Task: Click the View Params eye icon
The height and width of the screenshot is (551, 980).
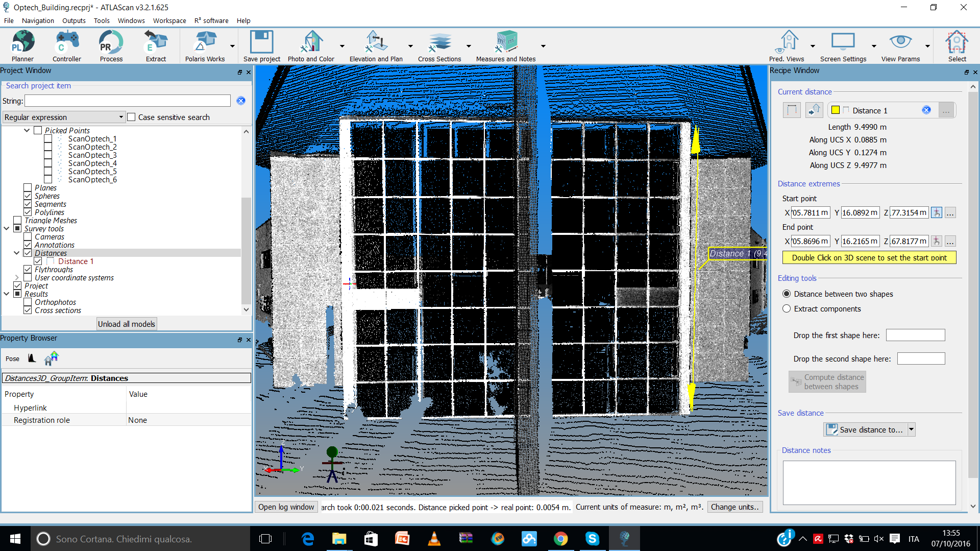Action: click(900, 42)
